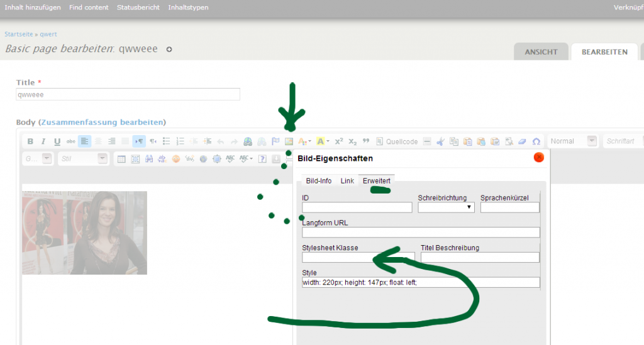Toggle left-to-right text direction

pos(138,141)
